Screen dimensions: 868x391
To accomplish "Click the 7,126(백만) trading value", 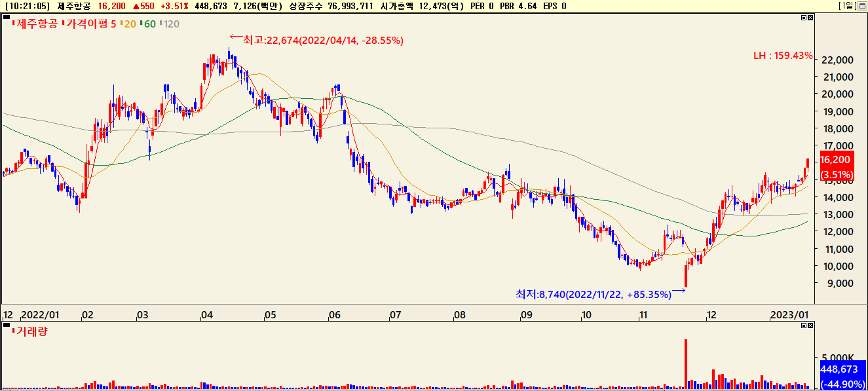I will pyautogui.click(x=257, y=6).
